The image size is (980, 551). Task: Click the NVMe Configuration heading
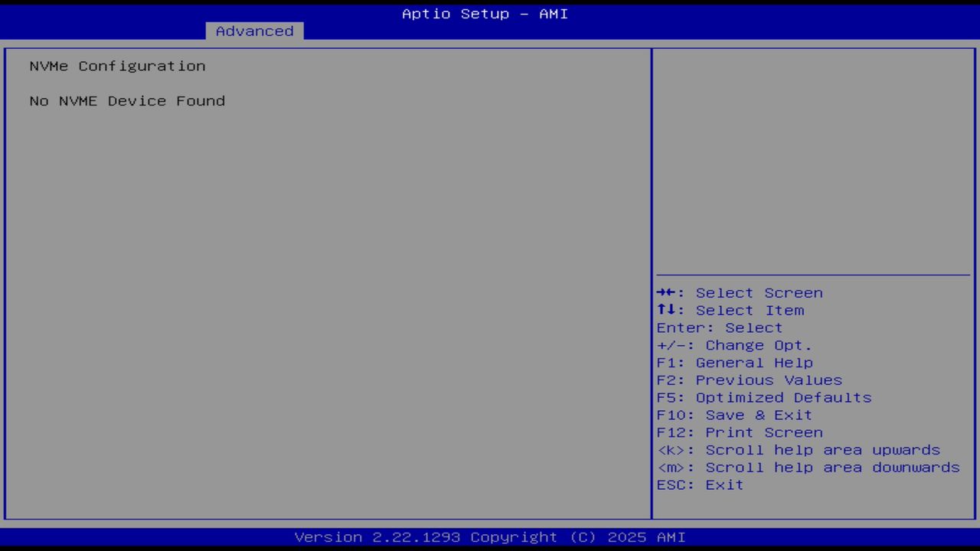[x=116, y=66]
